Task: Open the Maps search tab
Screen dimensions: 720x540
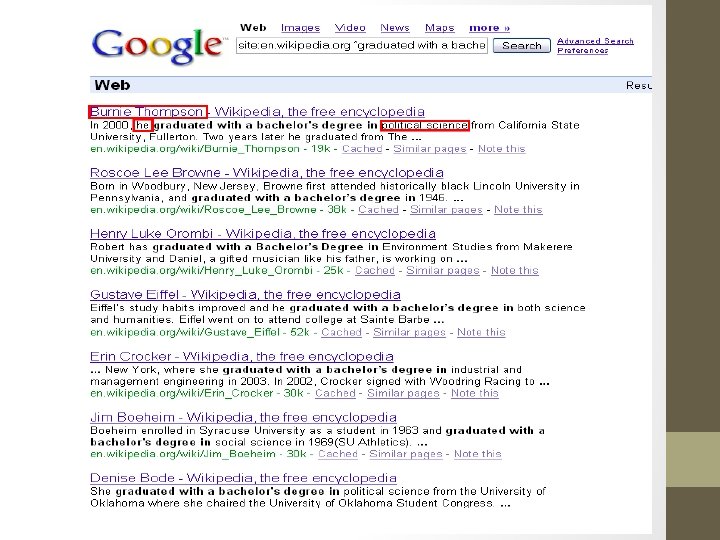Action: [x=439, y=28]
